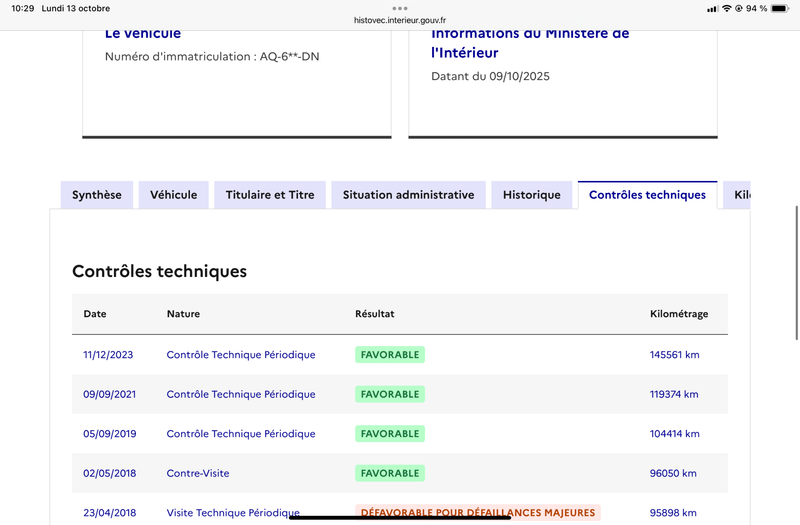Select the Titulaire et Titre tab
The height and width of the screenshot is (525, 800).
[270, 195]
